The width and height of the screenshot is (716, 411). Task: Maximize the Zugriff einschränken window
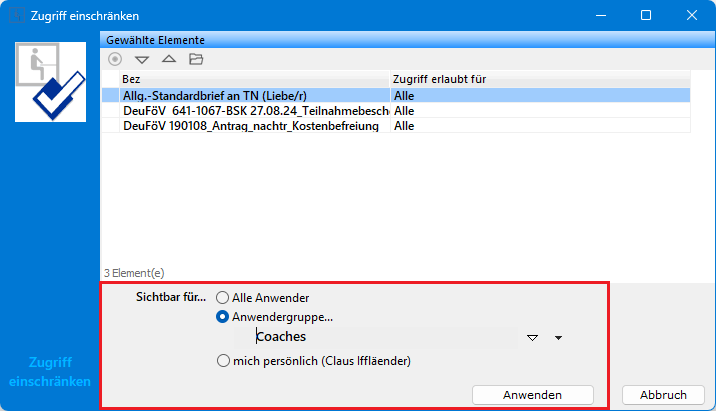click(646, 16)
